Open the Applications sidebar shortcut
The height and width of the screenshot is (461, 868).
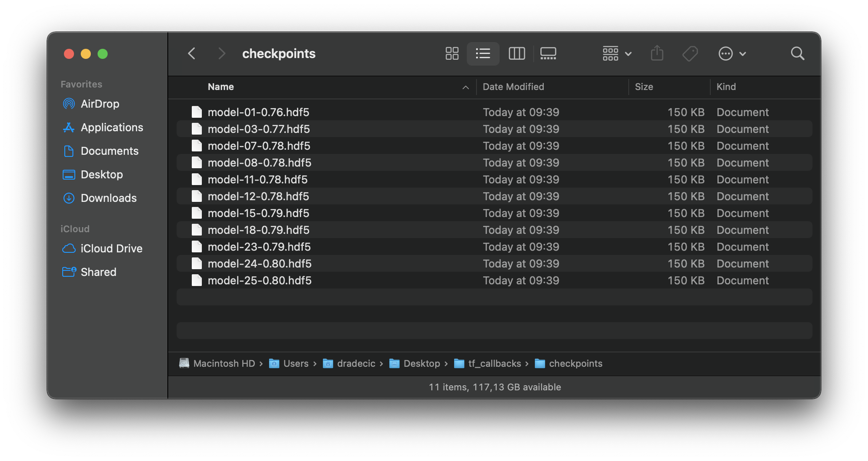pyautogui.click(x=111, y=127)
